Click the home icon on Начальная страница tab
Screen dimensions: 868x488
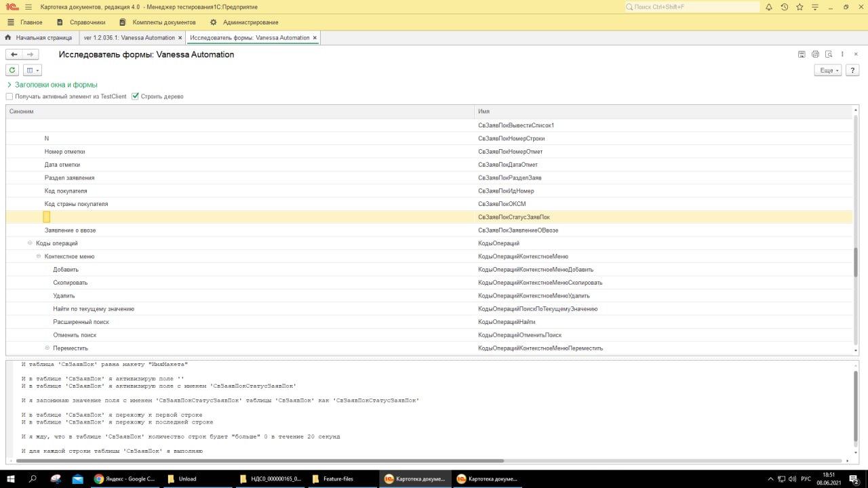(8, 38)
